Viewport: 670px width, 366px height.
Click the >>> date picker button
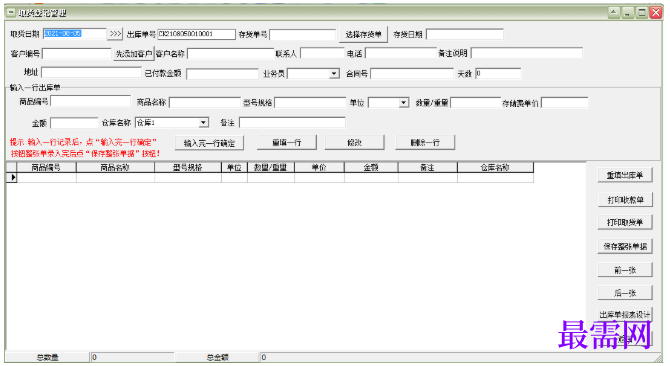[x=115, y=34]
